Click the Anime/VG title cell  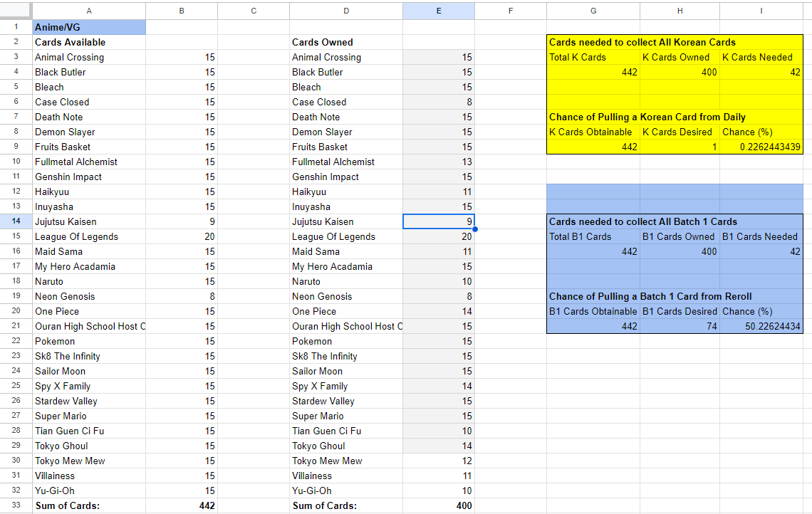point(88,28)
